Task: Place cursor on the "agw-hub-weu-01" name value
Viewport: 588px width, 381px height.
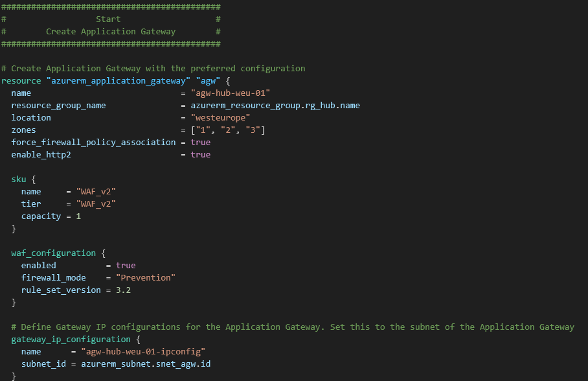Action: [230, 93]
